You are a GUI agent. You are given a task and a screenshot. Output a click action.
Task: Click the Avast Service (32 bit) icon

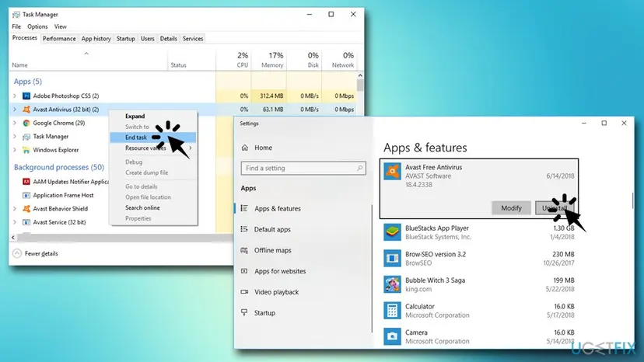(26, 222)
